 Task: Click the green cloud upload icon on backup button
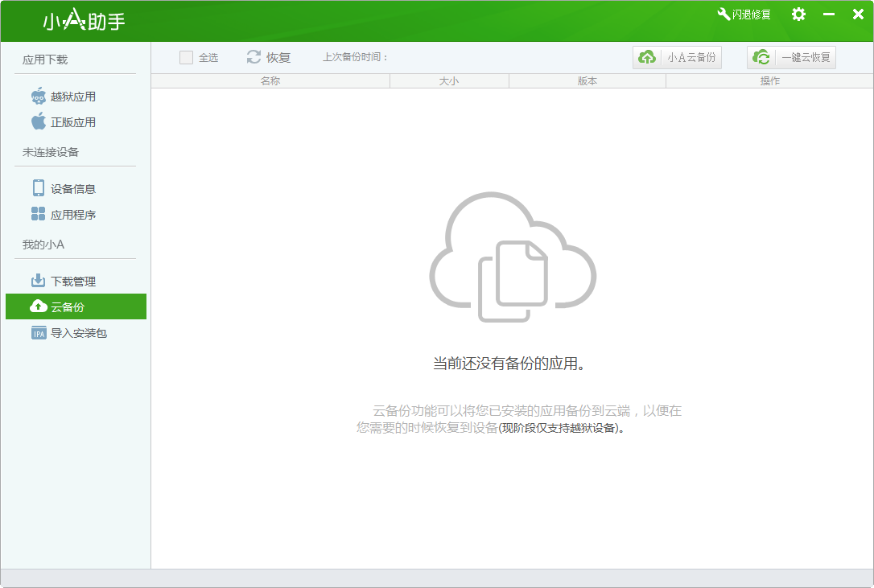(x=647, y=57)
